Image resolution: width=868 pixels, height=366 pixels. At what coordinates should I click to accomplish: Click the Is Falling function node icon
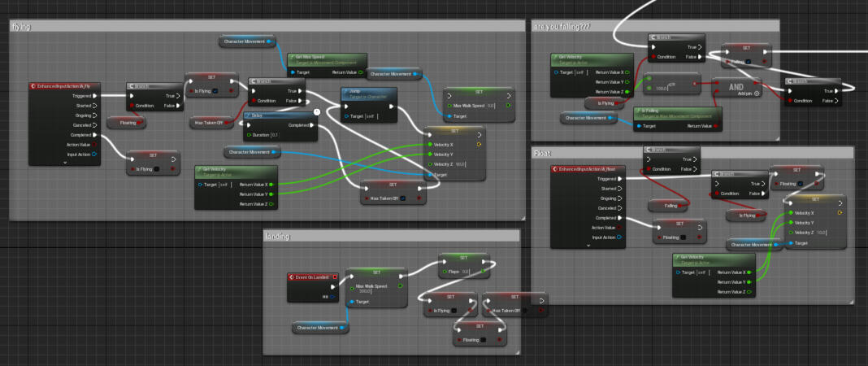pos(639,110)
